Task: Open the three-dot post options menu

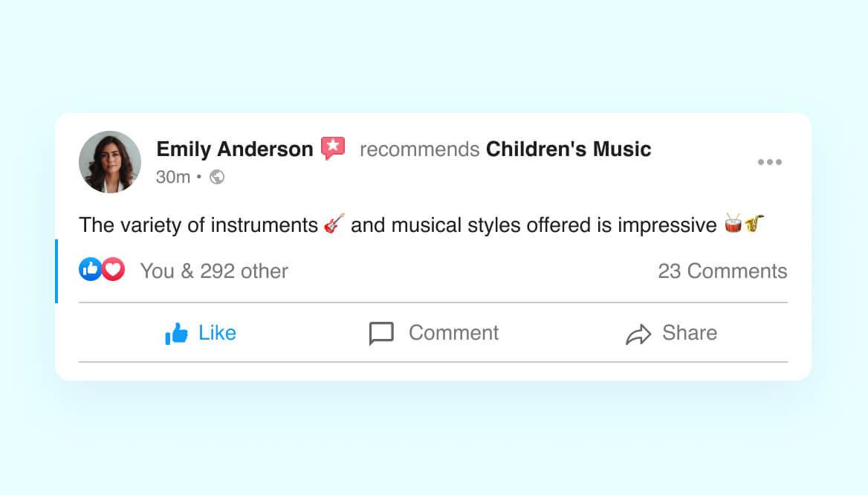Action: pos(769,163)
